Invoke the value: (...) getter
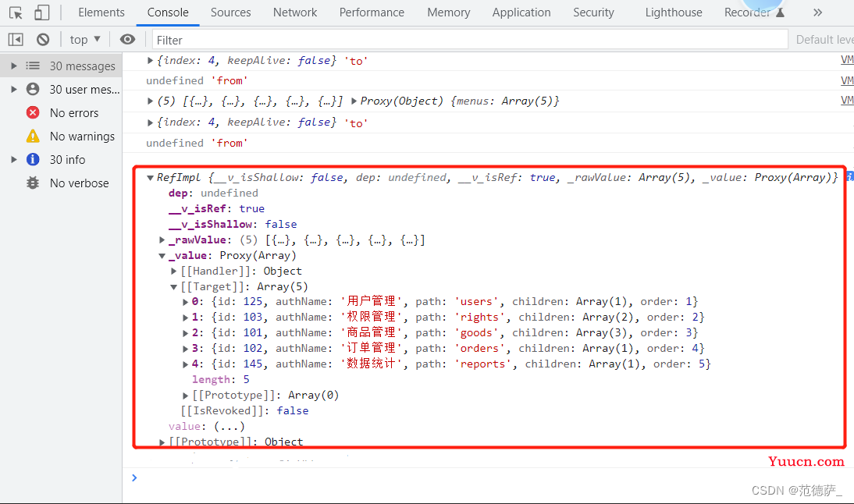 coord(230,427)
